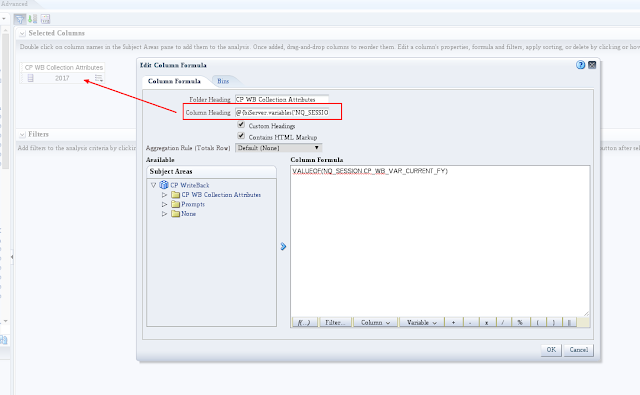Image resolution: width=640 pixels, height=395 pixels.
Task: Open the Column dropdown button
Action: (x=375, y=322)
